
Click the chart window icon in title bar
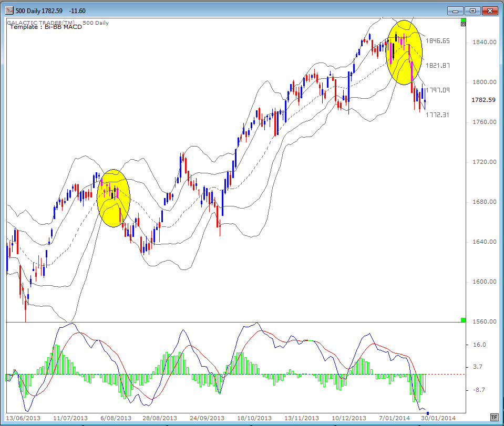(x=9, y=11)
